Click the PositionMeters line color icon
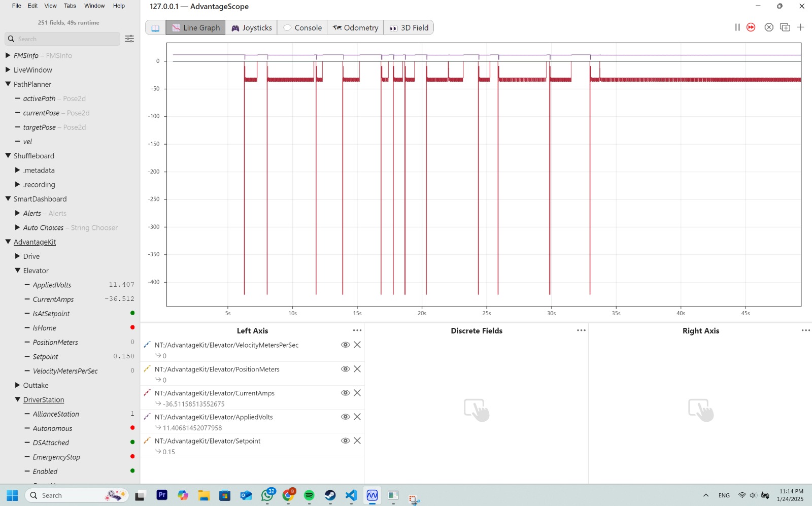812x506 pixels. point(147,369)
